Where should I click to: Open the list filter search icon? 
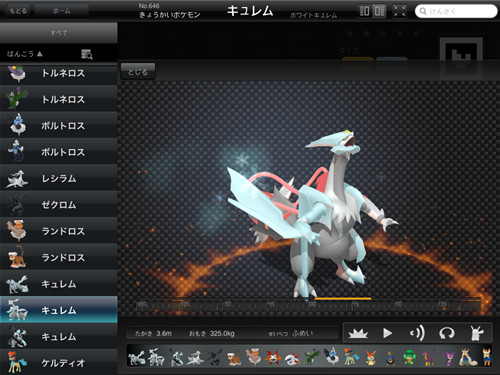pyautogui.click(x=87, y=54)
